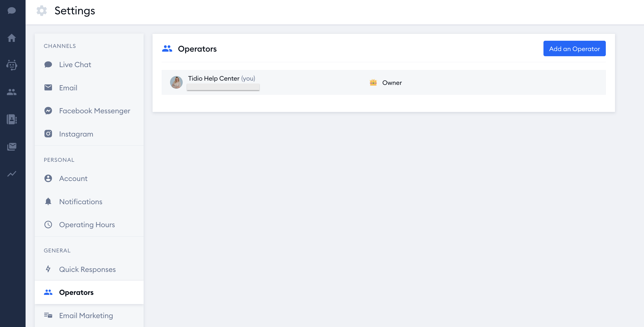Click the Settings page title
644x327 pixels.
(x=75, y=11)
